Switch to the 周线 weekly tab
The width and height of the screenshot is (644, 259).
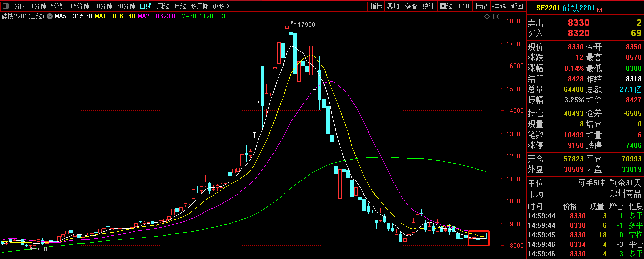pos(163,6)
